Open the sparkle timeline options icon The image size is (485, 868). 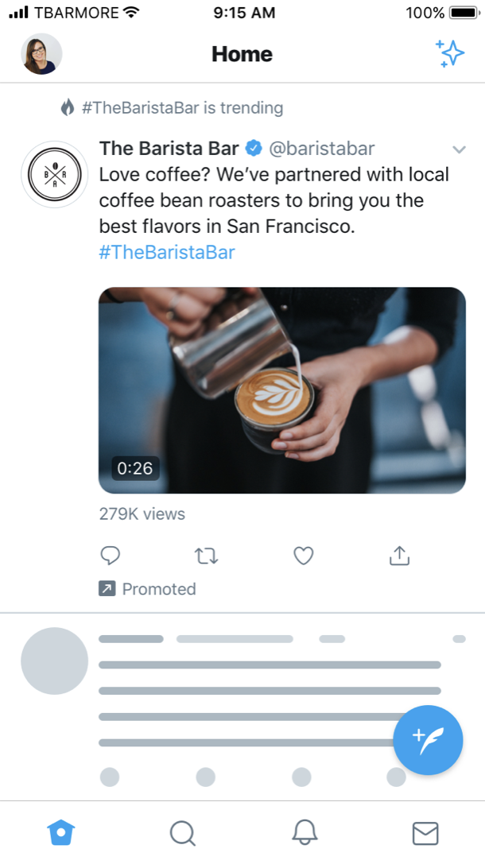tap(450, 54)
